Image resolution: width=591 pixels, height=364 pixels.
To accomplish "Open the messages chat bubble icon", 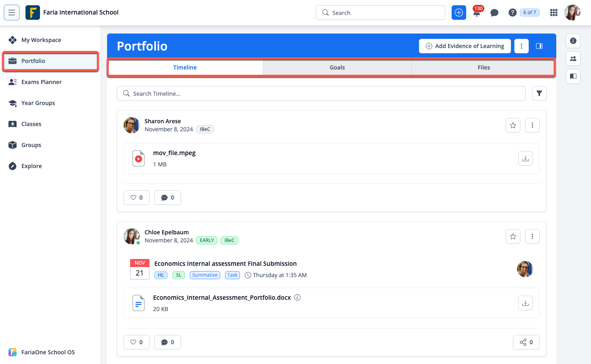I will coord(494,13).
